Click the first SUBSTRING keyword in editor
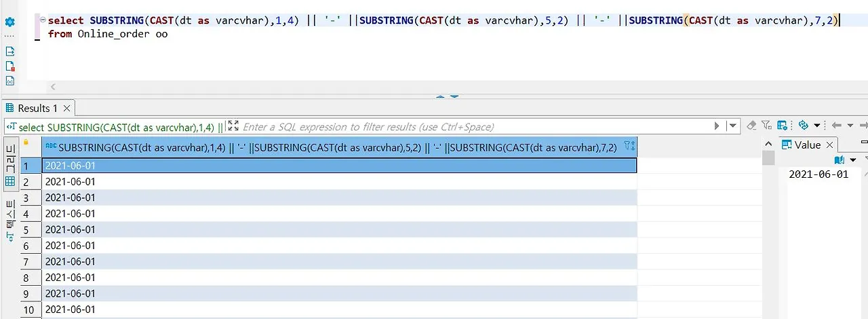The image size is (868, 319). (117, 20)
